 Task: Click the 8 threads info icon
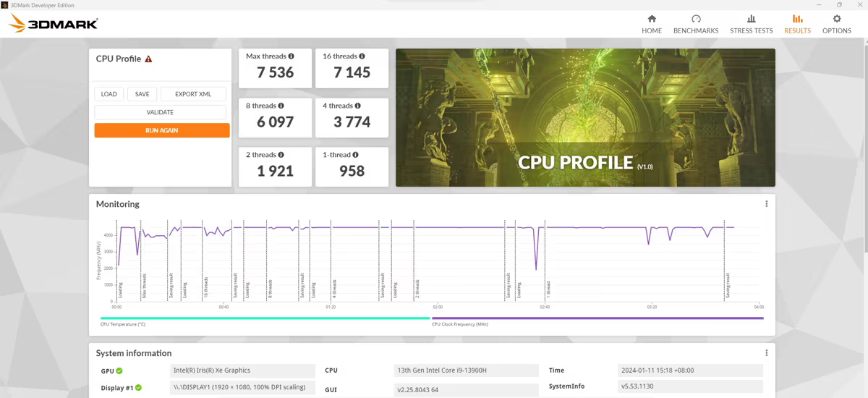point(281,106)
